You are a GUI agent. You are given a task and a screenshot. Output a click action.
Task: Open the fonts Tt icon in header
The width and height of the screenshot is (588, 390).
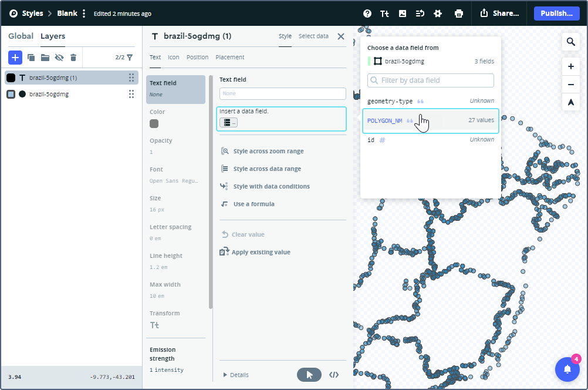click(x=385, y=14)
